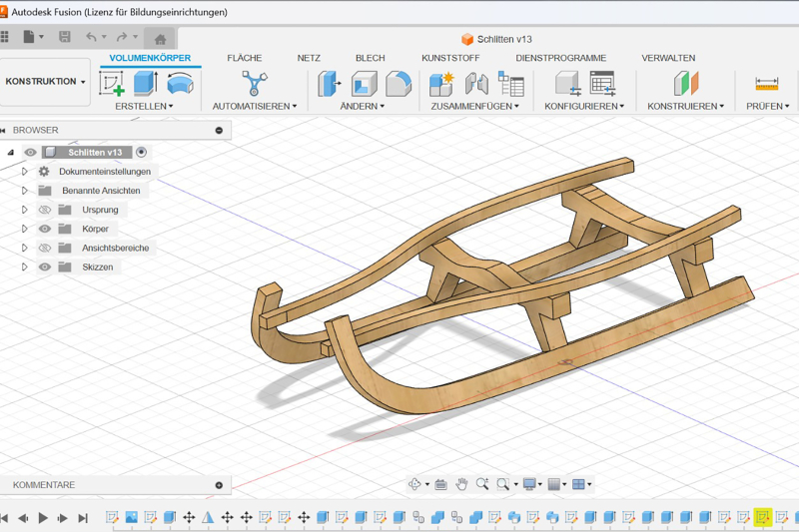Open the ERSTELLEN dropdown menu
Image resolution: width=799 pixels, height=532 pixels.
tap(144, 106)
